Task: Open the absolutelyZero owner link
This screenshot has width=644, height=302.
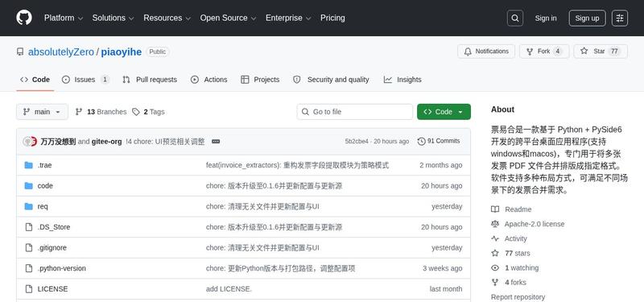Action: [61, 52]
